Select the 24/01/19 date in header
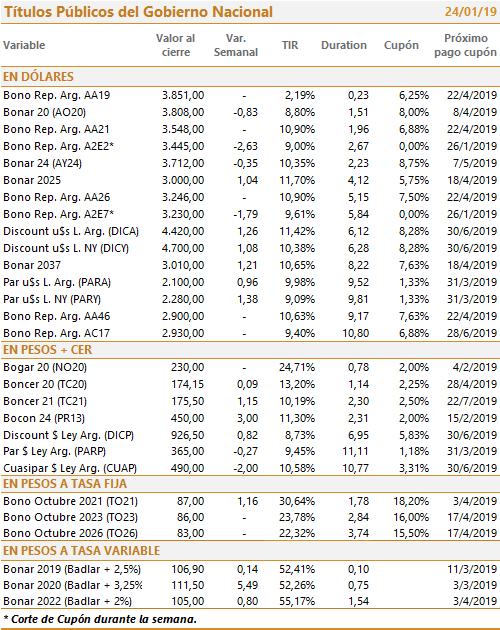Image resolution: width=500 pixels, height=630 pixels. pos(471,12)
